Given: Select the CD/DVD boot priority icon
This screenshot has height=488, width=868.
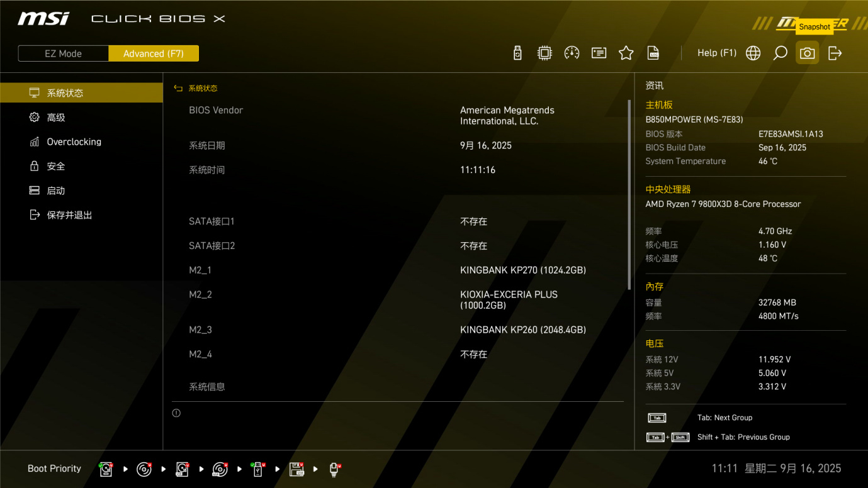Looking at the screenshot, I should (x=144, y=469).
